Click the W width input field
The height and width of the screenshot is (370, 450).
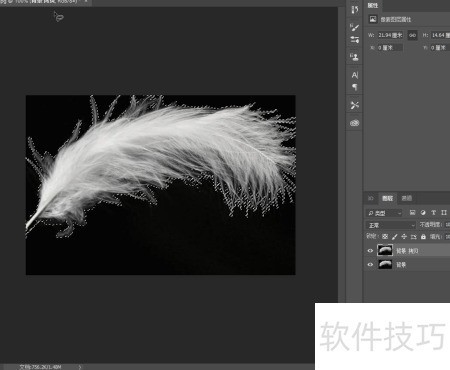tap(390, 35)
